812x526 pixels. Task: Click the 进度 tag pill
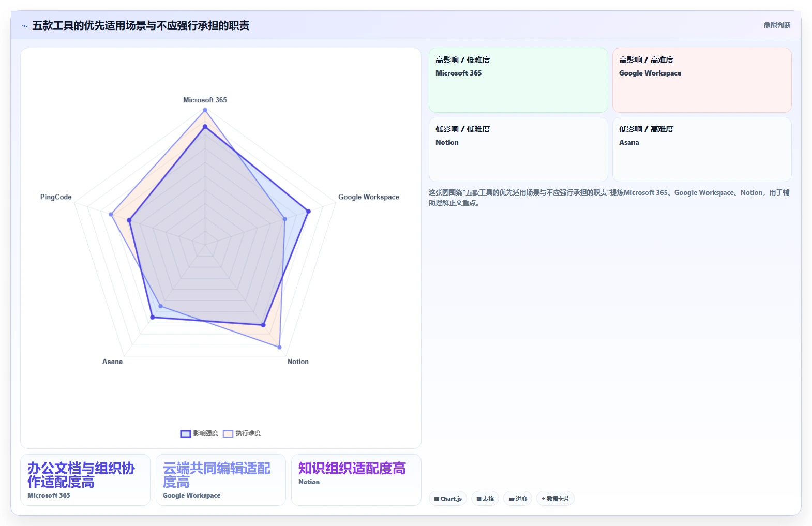pos(518,499)
